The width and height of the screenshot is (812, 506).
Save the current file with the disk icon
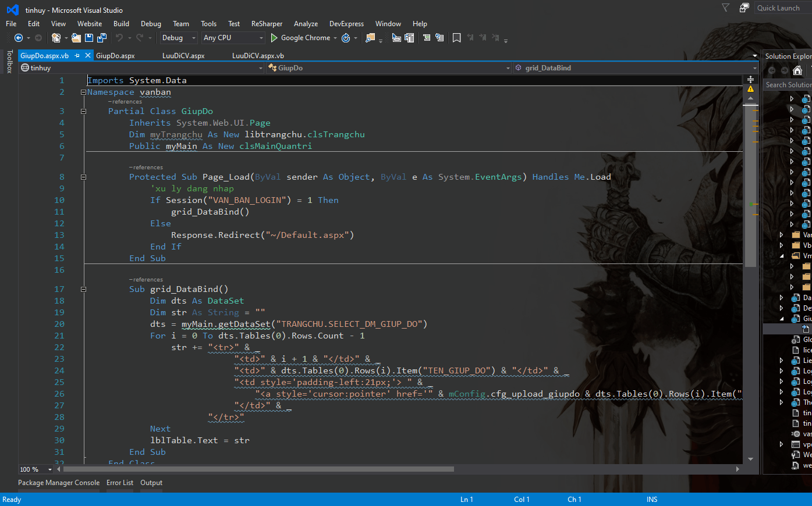pyautogui.click(x=89, y=38)
